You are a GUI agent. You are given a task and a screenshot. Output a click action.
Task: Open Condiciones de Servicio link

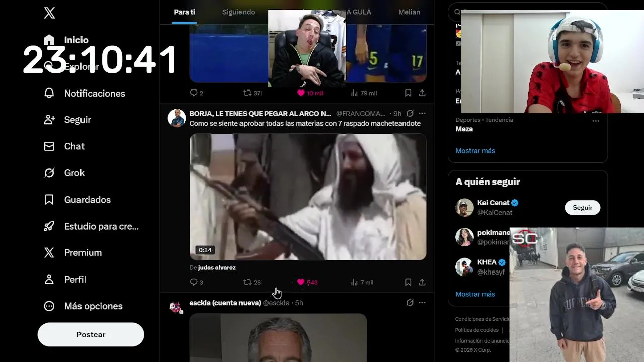[x=483, y=319]
